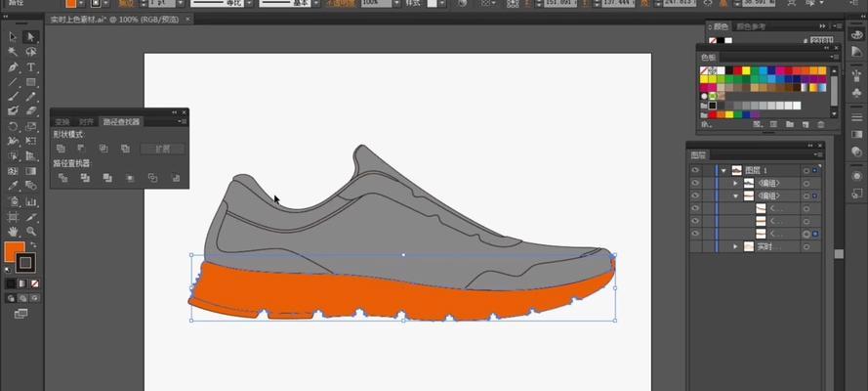
Task: Select the Paintbrush tool
Action: click(14, 97)
